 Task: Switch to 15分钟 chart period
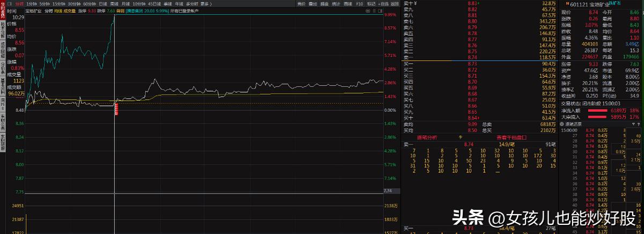pos(59,4)
